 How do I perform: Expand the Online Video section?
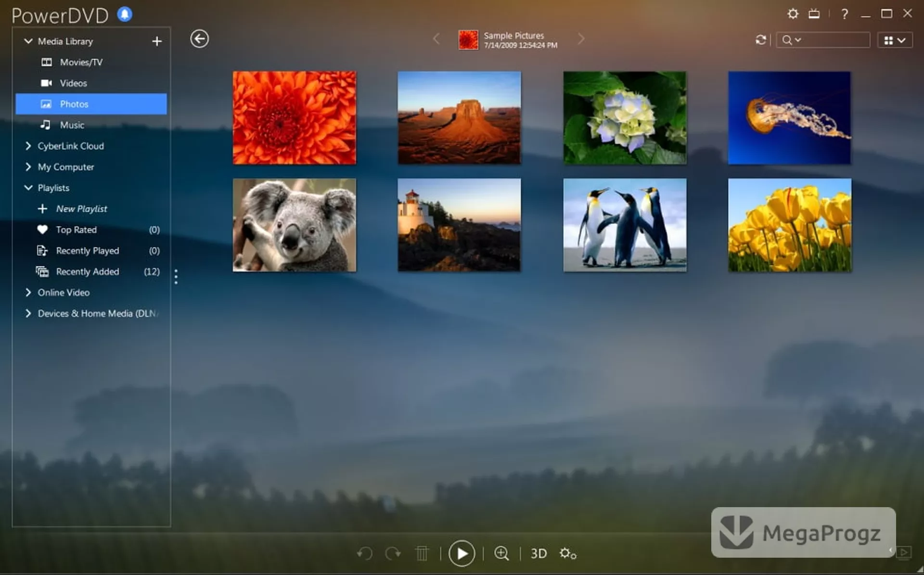pyautogui.click(x=28, y=292)
